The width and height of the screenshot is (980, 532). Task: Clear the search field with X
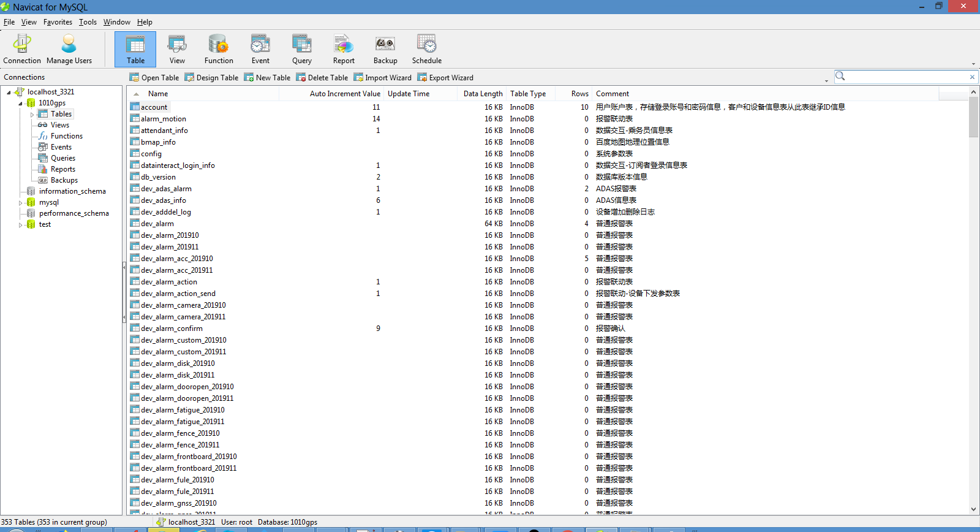972,77
